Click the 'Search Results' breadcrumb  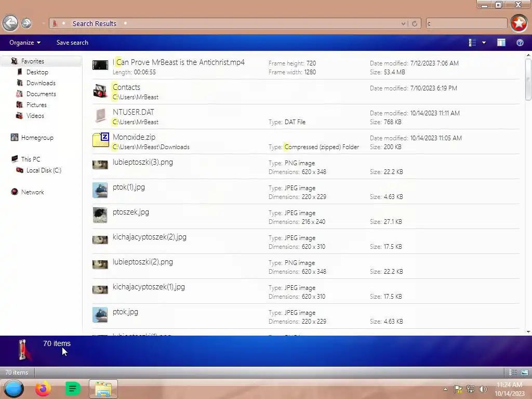[x=95, y=23]
